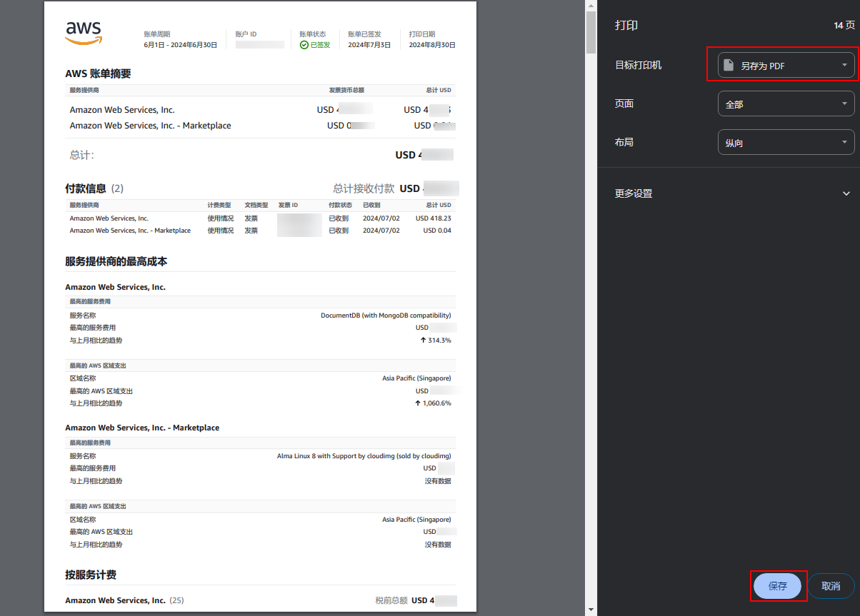Expand the 更多设置 section
Viewport: 860px width, 616px height.
point(733,193)
